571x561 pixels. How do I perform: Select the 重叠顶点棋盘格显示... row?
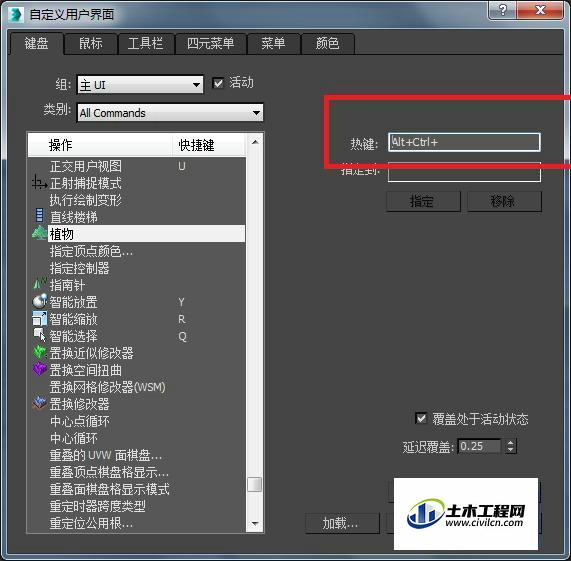point(137,472)
